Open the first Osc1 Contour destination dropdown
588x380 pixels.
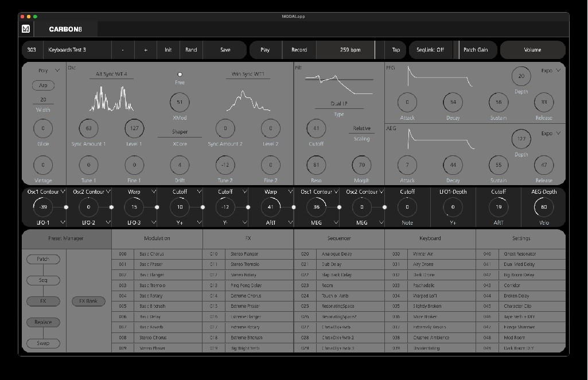click(x=46, y=192)
